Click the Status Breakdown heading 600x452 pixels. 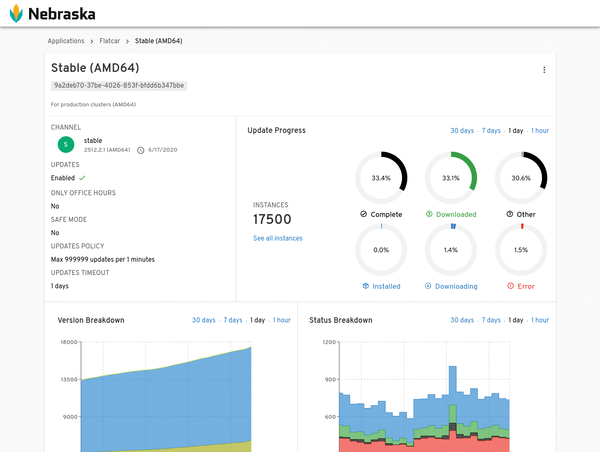click(341, 320)
